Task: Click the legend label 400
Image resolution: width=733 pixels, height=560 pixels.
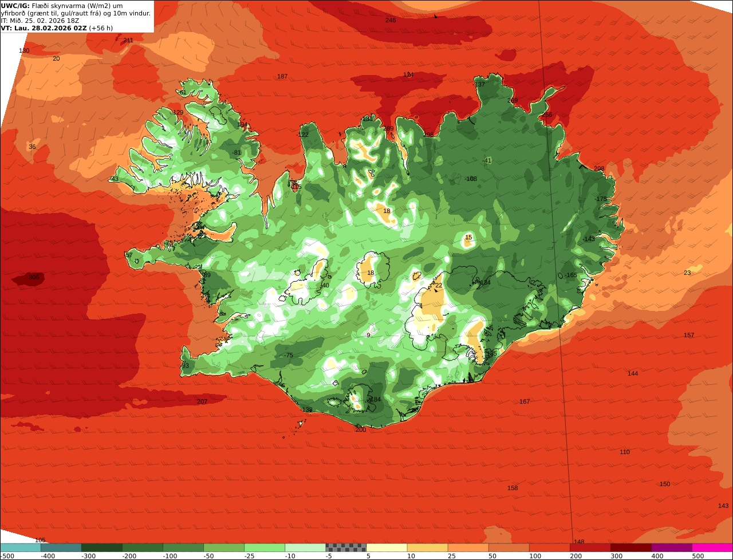Action: pos(657,556)
